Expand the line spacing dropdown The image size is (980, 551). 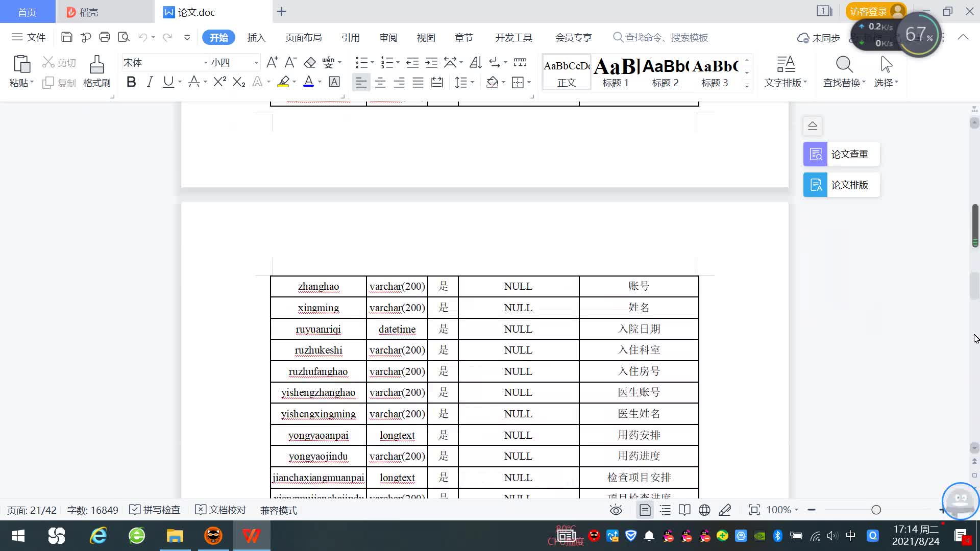(x=472, y=82)
